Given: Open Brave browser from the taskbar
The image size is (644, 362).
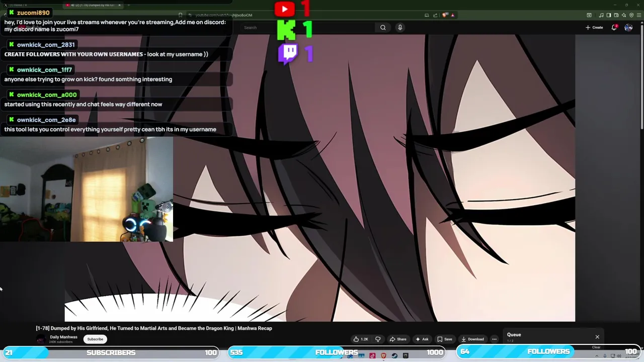Looking at the screenshot, I should click(383, 356).
